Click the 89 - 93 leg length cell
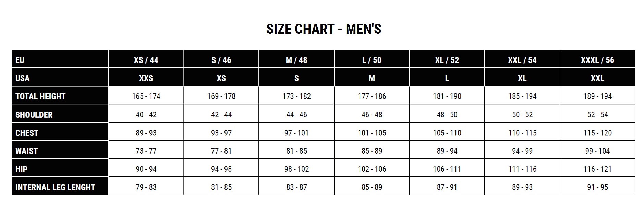Image resolution: width=644 pixels, height=202 pixels. coord(522,187)
